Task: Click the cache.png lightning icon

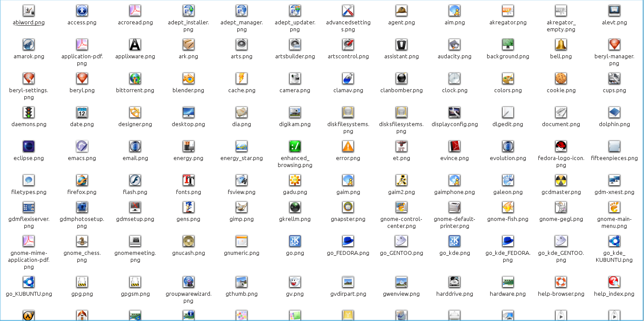Action: point(242,78)
